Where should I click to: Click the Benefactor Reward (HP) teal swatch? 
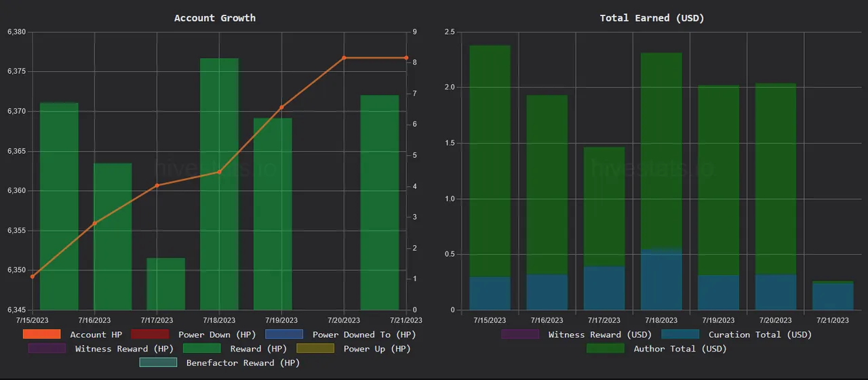point(158,362)
